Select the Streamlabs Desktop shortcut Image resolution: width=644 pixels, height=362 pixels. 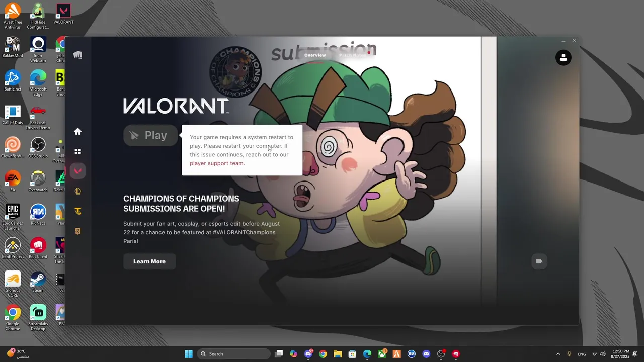pos(38,318)
